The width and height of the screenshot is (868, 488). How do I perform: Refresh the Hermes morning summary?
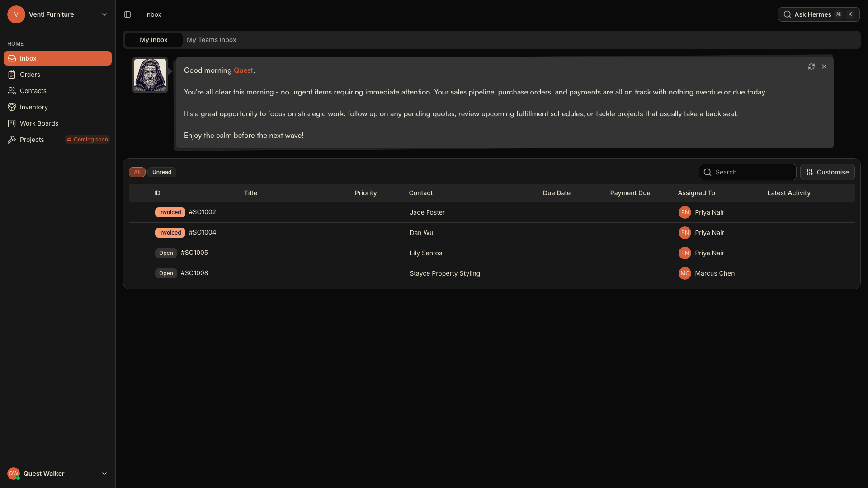point(811,66)
